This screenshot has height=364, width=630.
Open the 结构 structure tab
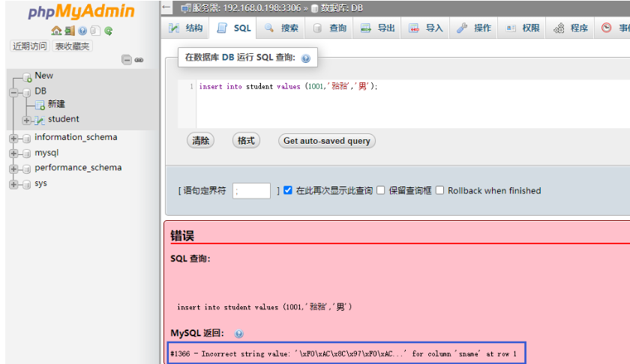click(x=186, y=28)
